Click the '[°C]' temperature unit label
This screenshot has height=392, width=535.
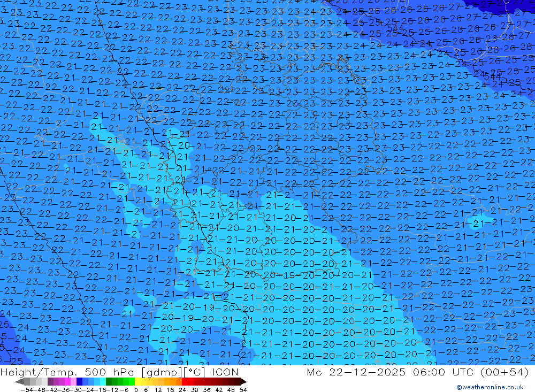pyautogui.click(x=194, y=372)
